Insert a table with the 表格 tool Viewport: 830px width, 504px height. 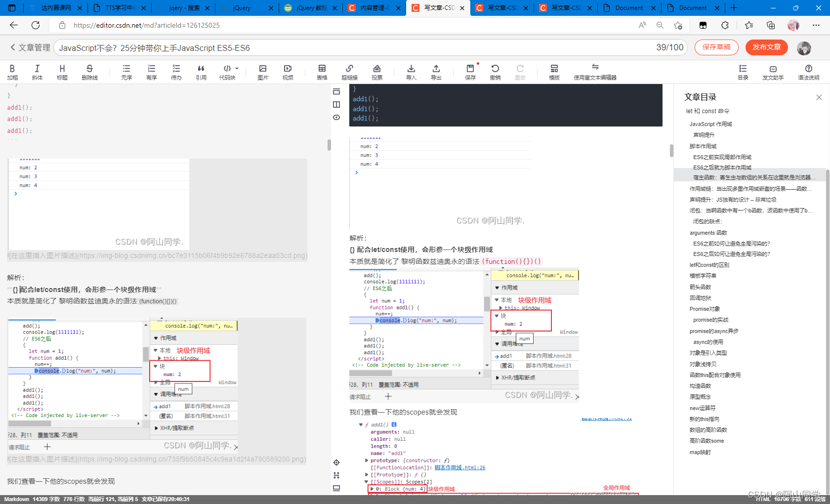click(x=322, y=72)
